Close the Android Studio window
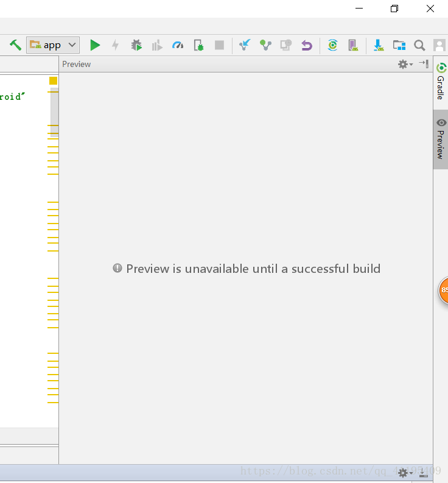Image resolution: width=448 pixels, height=483 pixels. [x=430, y=9]
